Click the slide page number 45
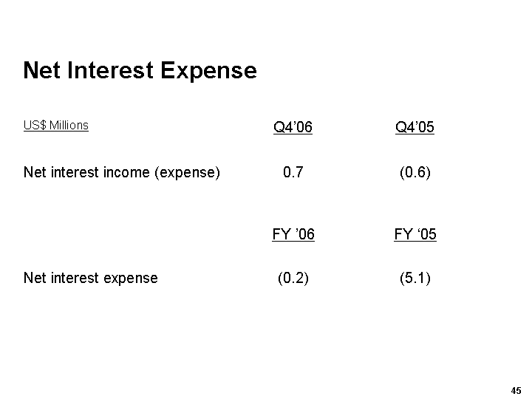 [x=516, y=390]
